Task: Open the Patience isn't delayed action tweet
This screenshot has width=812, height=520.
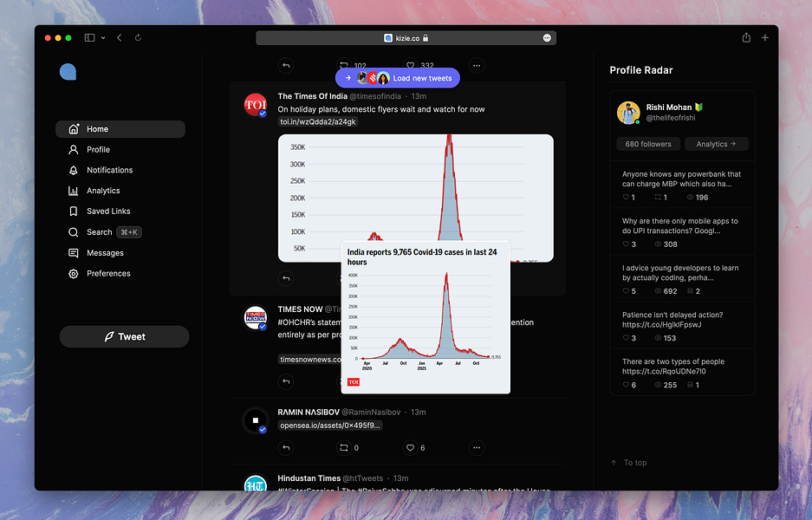Action: coord(682,325)
